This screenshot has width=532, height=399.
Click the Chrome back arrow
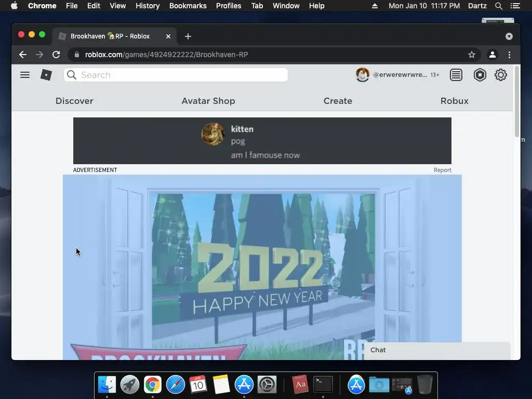point(23,55)
